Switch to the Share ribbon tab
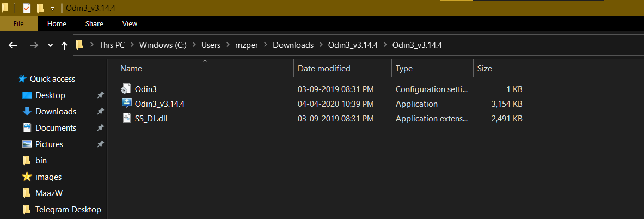644x219 pixels. click(94, 23)
